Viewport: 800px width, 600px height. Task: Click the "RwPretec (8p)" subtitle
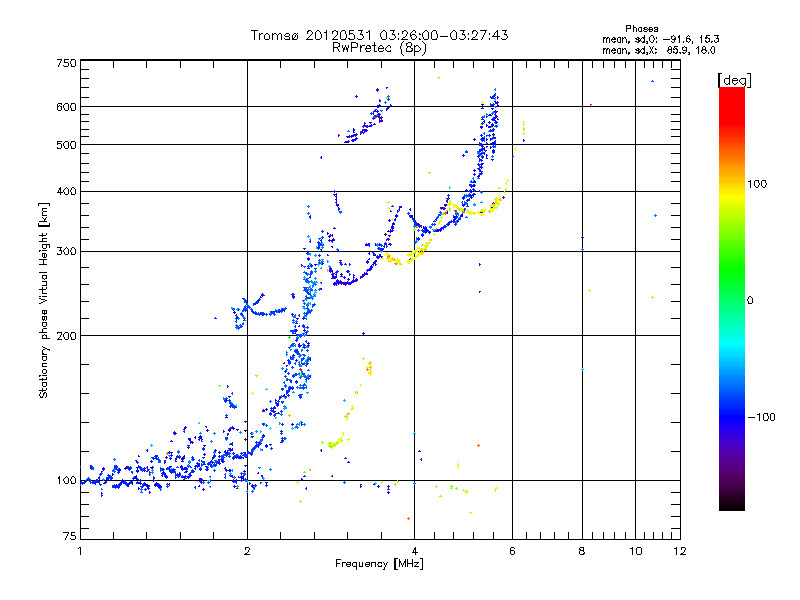(379, 48)
